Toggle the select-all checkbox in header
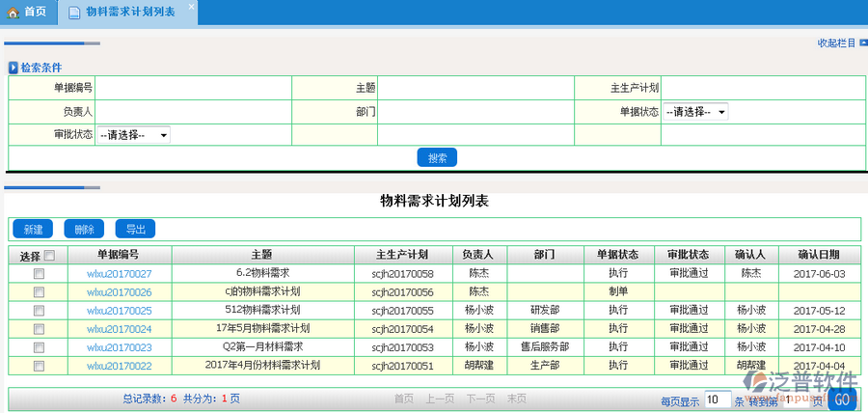 click(49, 256)
